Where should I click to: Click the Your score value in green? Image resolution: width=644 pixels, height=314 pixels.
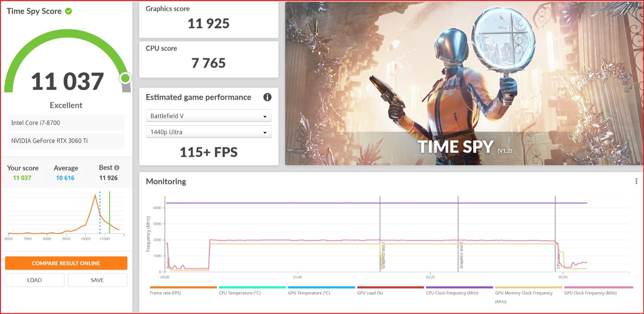(22, 178)
